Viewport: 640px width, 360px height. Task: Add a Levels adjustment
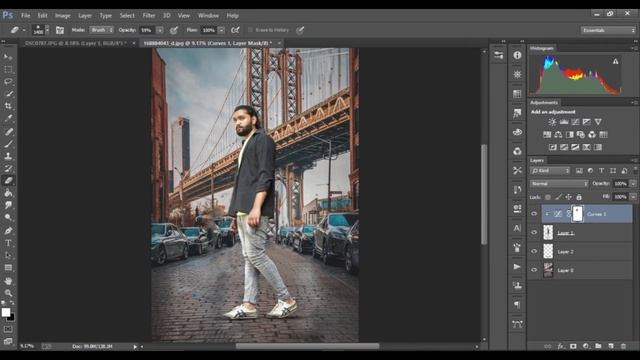tap(564, 122)
